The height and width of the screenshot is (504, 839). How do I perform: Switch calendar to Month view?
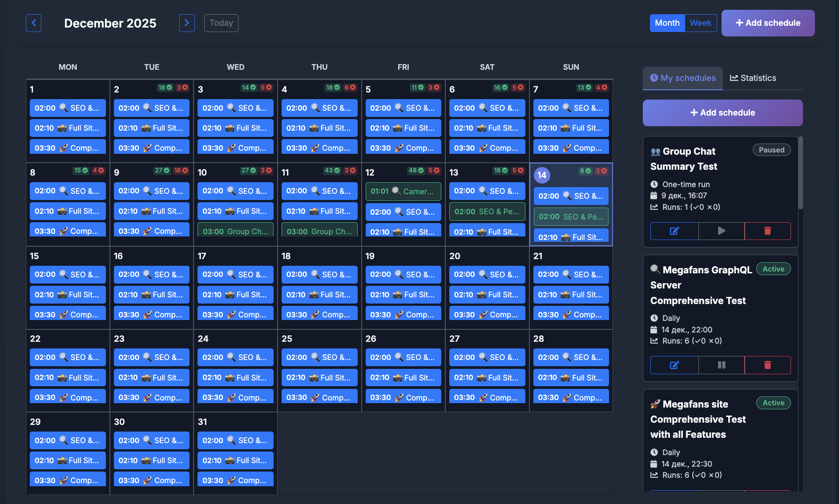667,23
